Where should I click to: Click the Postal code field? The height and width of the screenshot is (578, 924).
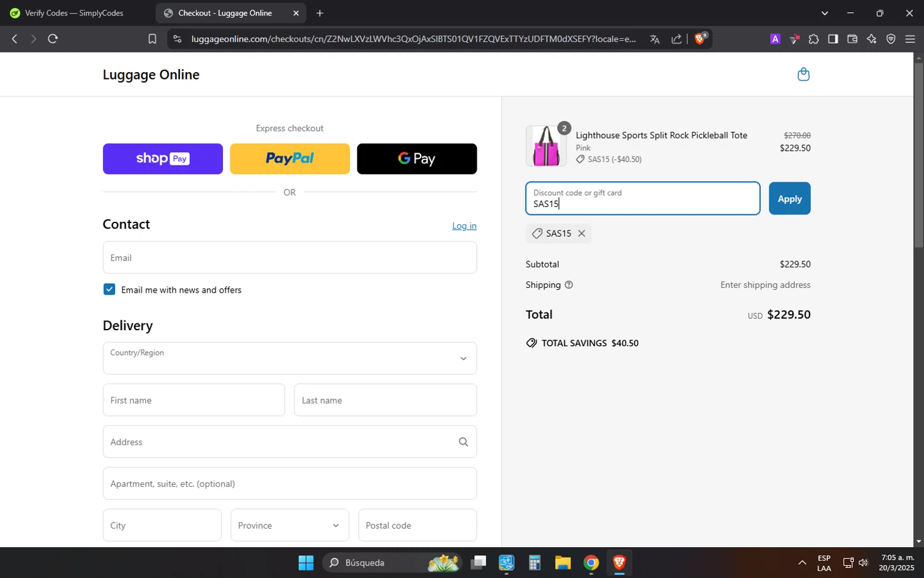tap(418, 525)
